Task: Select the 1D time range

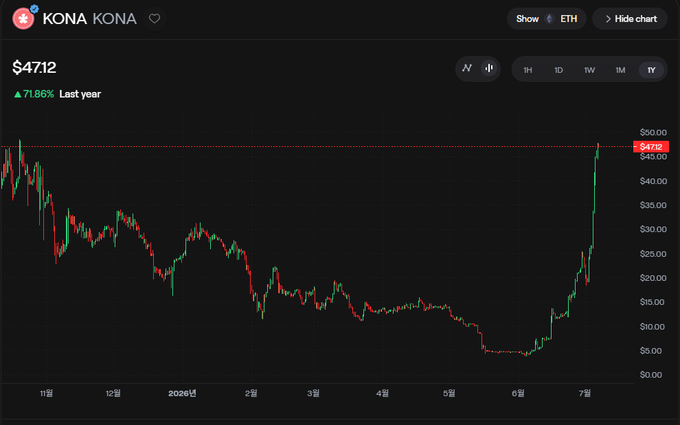Action: pos(559,70)
